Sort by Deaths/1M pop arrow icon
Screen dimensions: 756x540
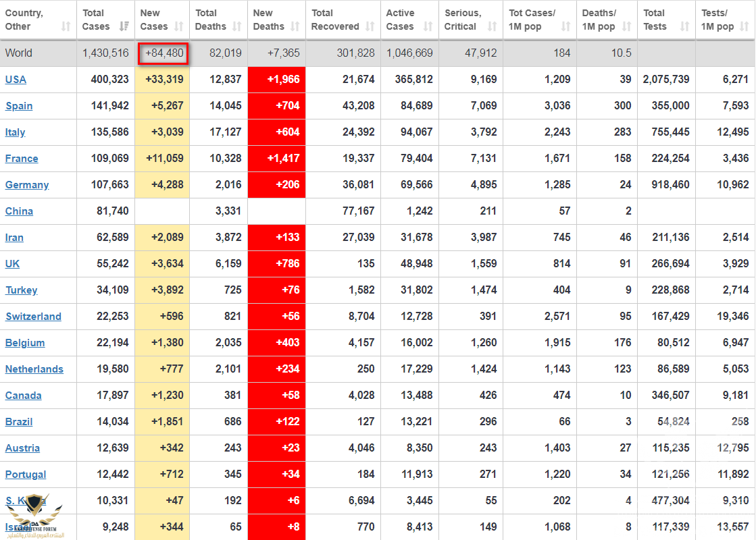627,27
